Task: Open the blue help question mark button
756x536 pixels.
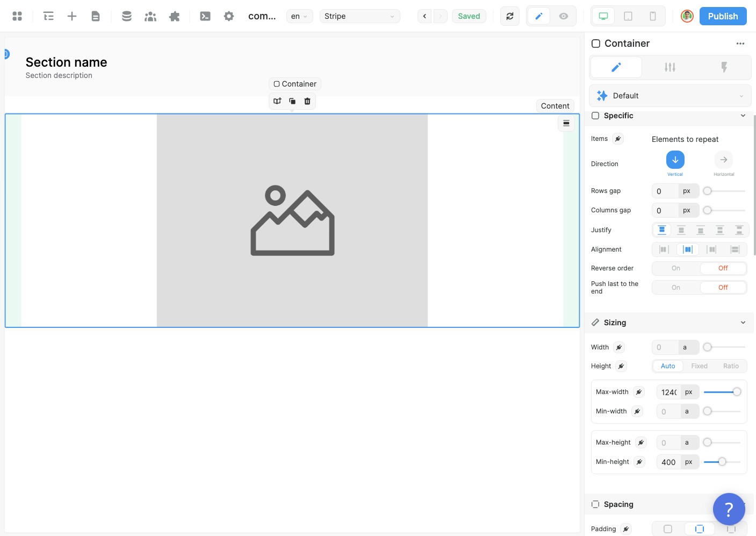Action: 729,509
